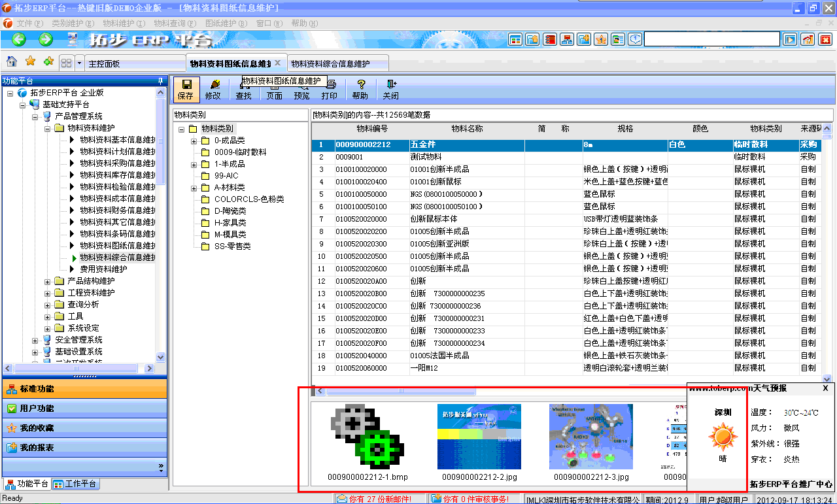Collapse the 物料资料维护 tree folder
Screen dimensions: 837x504
(48, 128)
